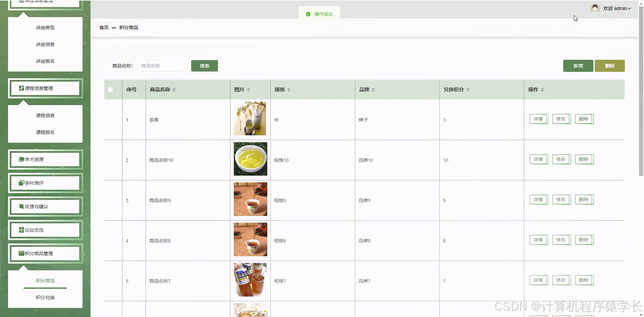Click the 积分商品管理 menu icon
Viewport: 644px width, 317px height.
pos(21,254)
